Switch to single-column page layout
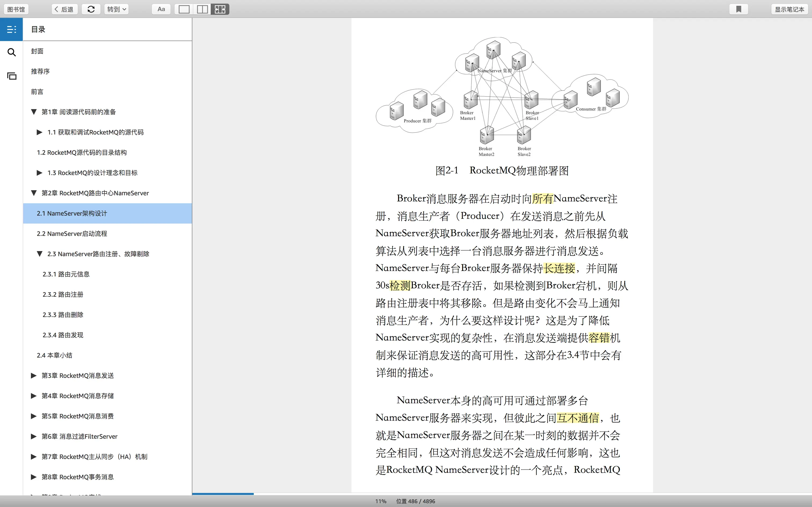 pyautogui.click(x=184, y=9)
